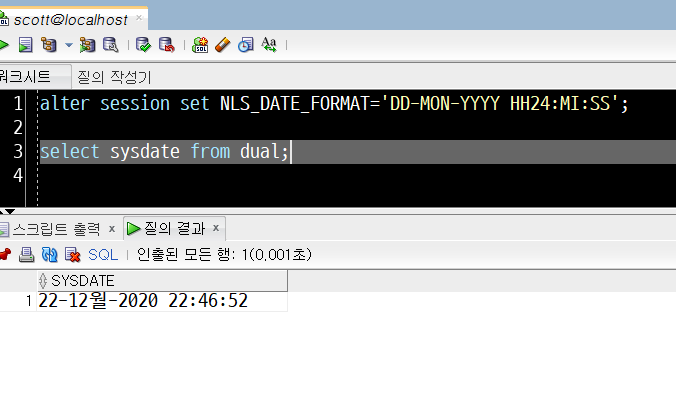Close the scott@localhost tab
This screenshot has height=398, width=676.
(139, 18)
